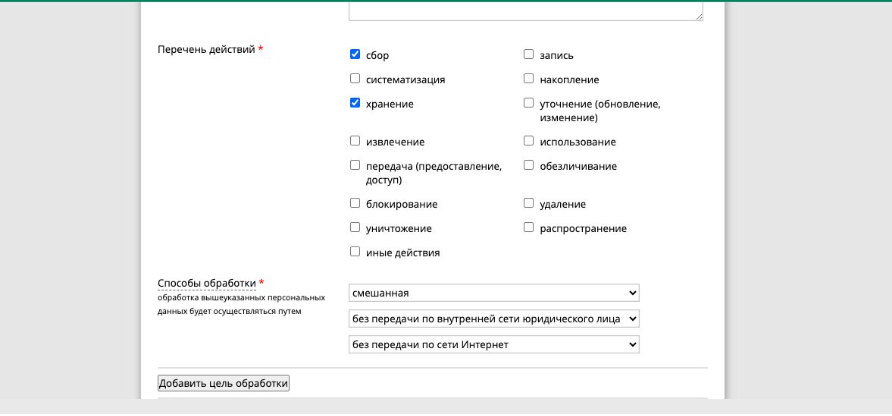Uncheck the хранение checkbox

[355, 104]
